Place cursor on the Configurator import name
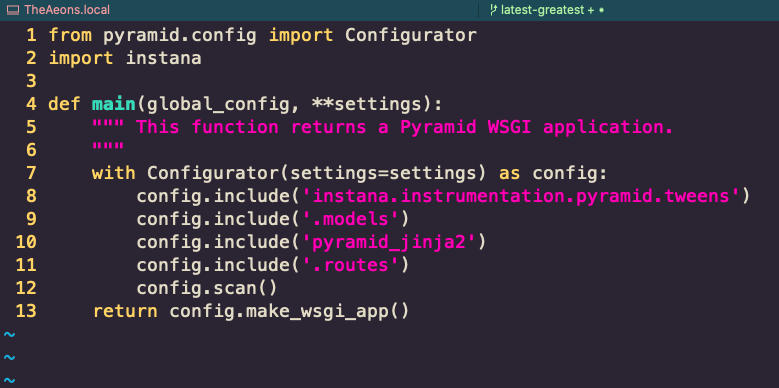Image resolution: width=779 pixels, height=388 pixels. [x=411, y=35]
